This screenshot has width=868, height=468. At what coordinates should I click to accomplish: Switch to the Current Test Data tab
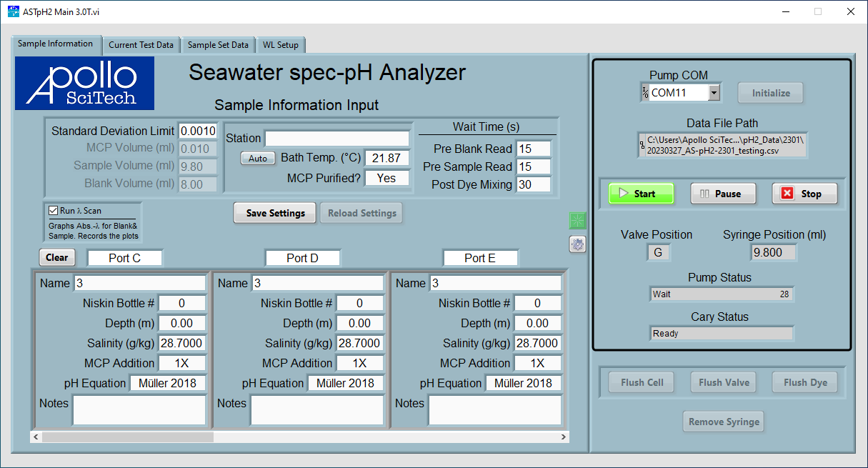(x=141, y=45)
